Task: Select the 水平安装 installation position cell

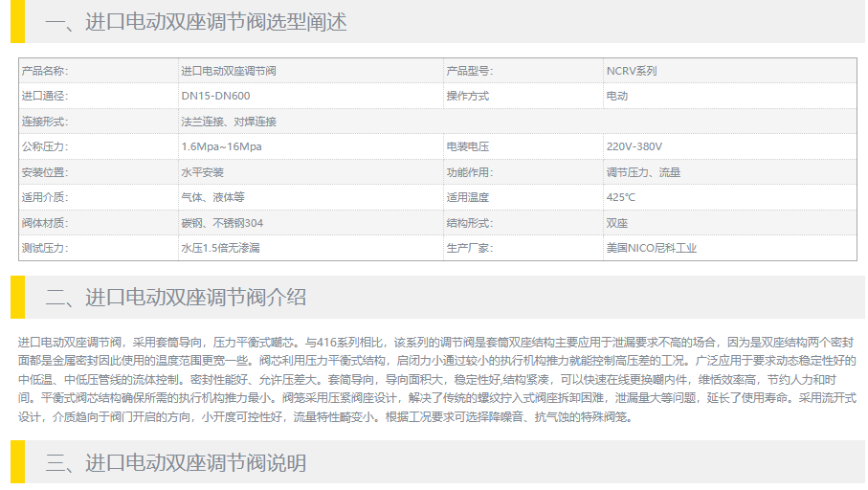Action: pyautogui.click(x=202, y=172)
